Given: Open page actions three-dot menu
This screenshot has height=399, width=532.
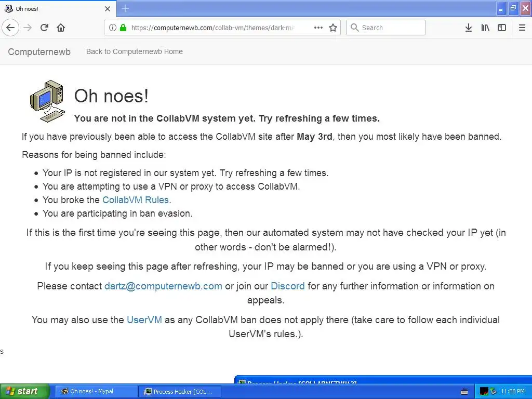Looking at the screenshot, I should 318,28.
